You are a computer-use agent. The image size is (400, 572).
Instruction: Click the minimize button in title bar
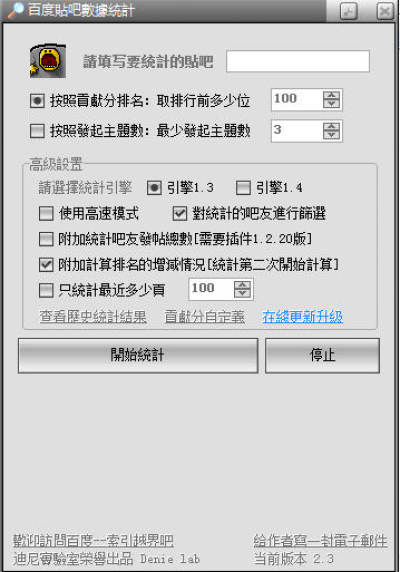[349, 11]
